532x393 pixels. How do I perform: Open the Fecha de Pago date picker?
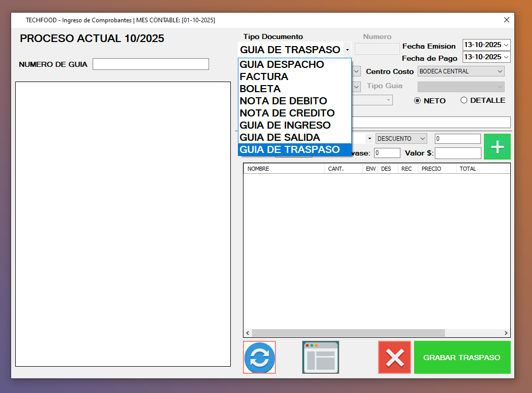pos(506,57)
